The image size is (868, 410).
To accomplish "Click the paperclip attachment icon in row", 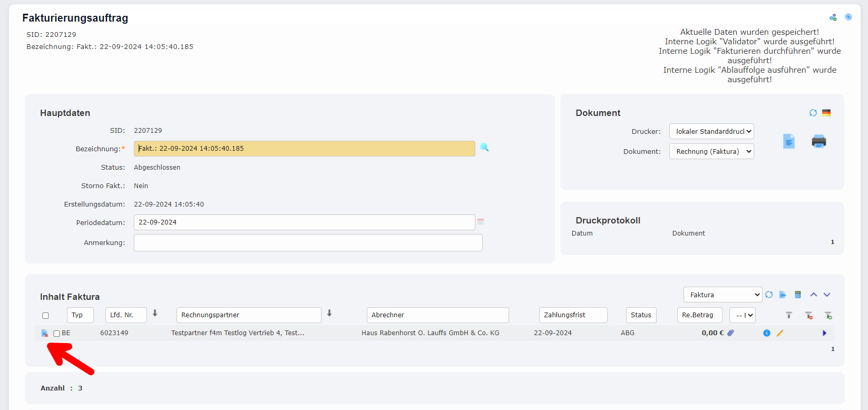I will click(x=730, y=333).
